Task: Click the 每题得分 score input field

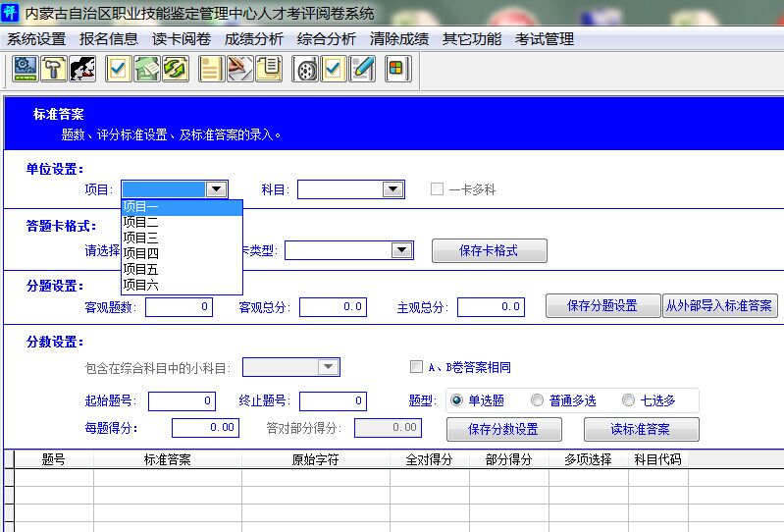Action: pyautogui.click(x=205, y=428)
